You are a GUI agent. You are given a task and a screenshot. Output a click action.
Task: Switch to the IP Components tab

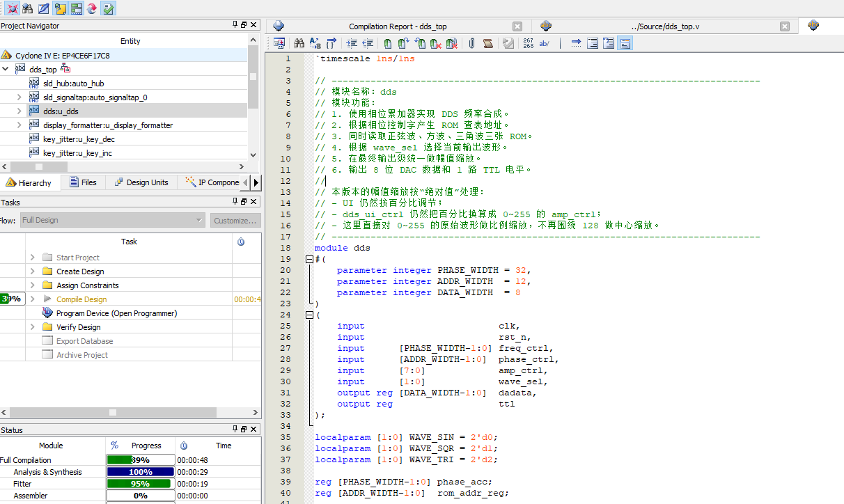click(212, 182)
